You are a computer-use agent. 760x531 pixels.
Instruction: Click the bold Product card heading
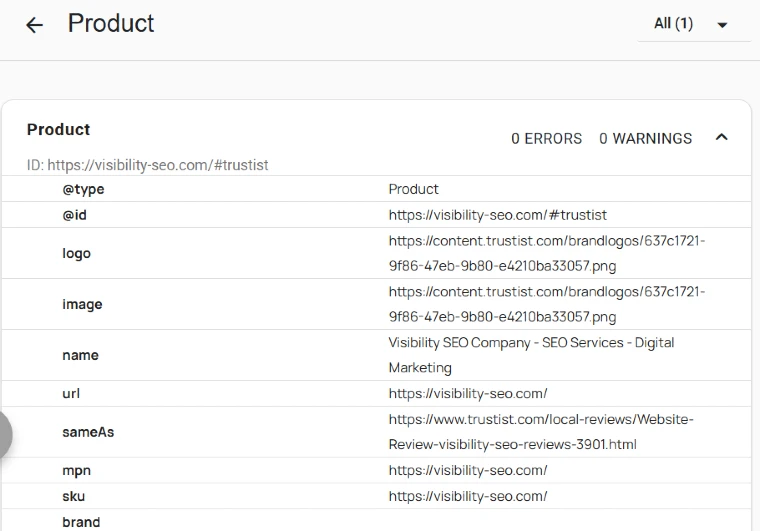(x=58, y=130)
